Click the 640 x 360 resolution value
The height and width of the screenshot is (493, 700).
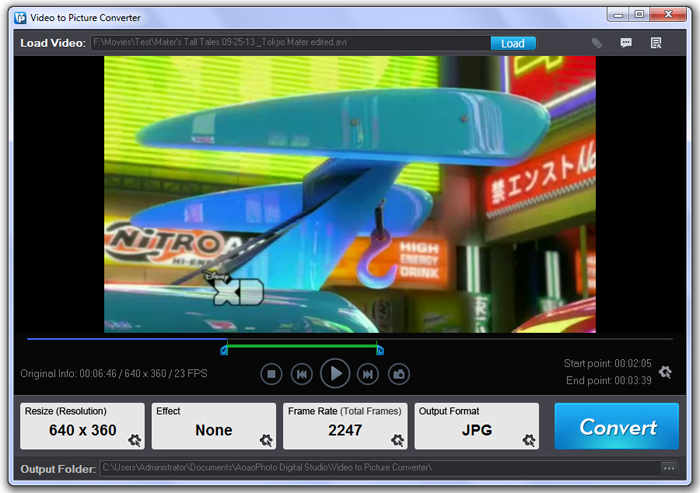(x=83, y=430)
